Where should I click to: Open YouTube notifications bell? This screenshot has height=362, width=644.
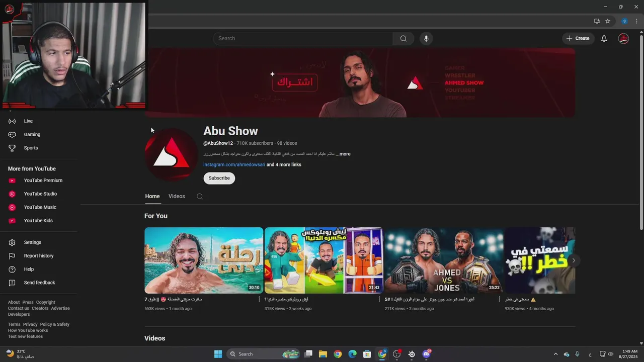click(x=604, y=39)
